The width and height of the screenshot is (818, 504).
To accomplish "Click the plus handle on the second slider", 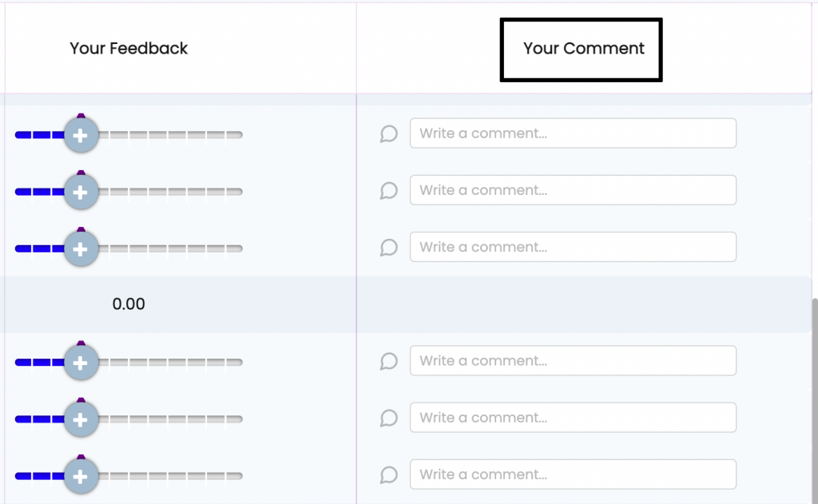I will coord(81,192).
